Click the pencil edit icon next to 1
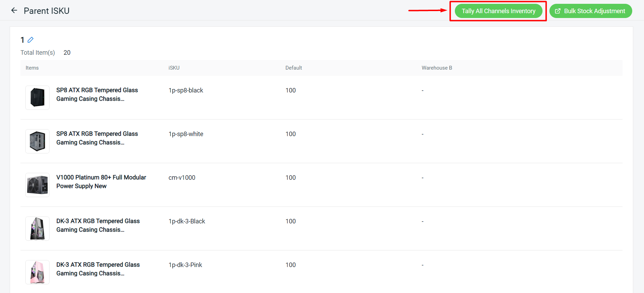This screenshot has width=644, height=293. click(30, 40)
